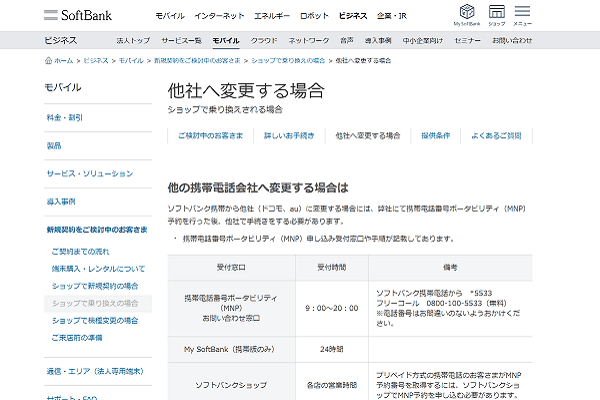Click the 9:00〜20:00 table cell

click(x=332, y=308)
